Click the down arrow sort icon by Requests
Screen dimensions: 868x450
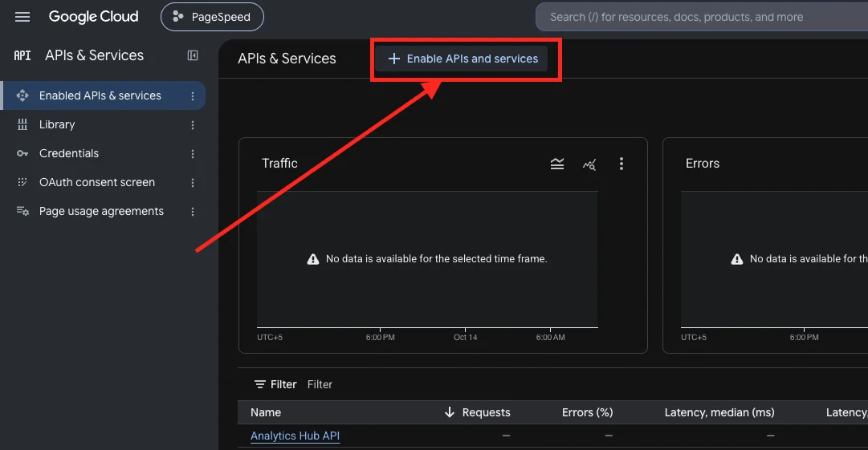coord(450,412)
